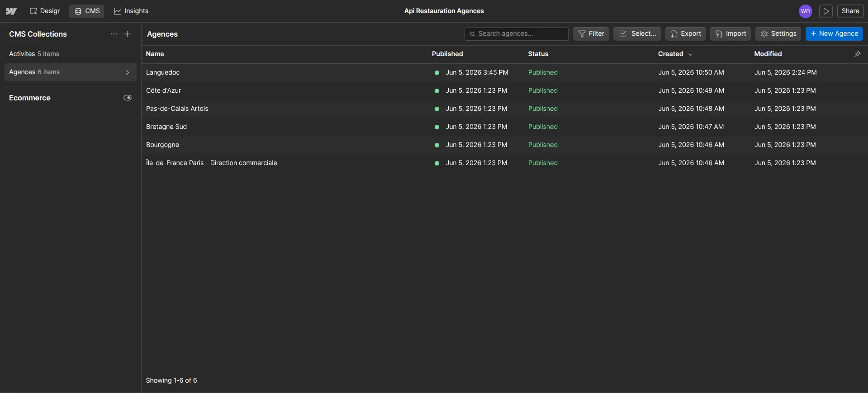This screenshot has height=393, width=868.
Task: Click the Search agences input field
Action: coord(516,34)
